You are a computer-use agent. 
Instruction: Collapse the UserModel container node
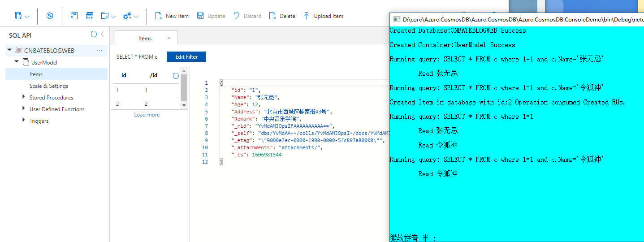coord(17,62)
